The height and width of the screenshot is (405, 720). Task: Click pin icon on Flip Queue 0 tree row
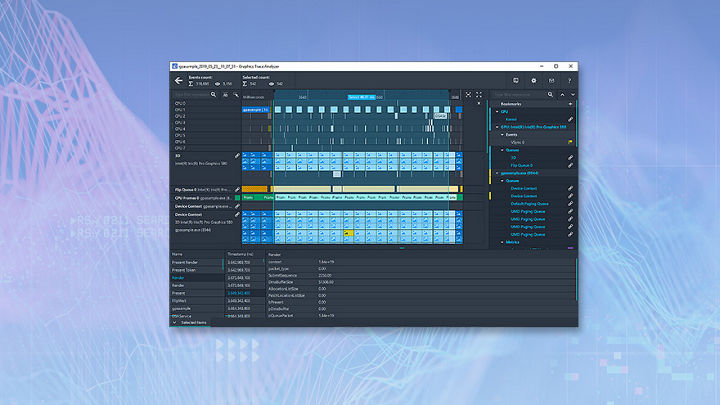570,165
